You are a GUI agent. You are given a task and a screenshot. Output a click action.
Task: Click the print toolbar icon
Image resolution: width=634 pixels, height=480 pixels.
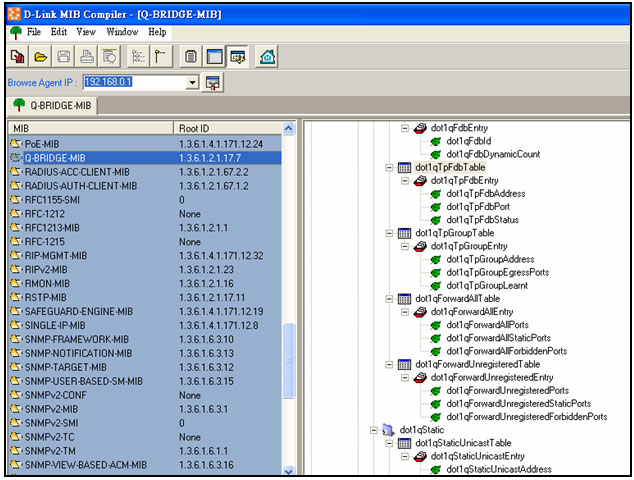(87, 57)
